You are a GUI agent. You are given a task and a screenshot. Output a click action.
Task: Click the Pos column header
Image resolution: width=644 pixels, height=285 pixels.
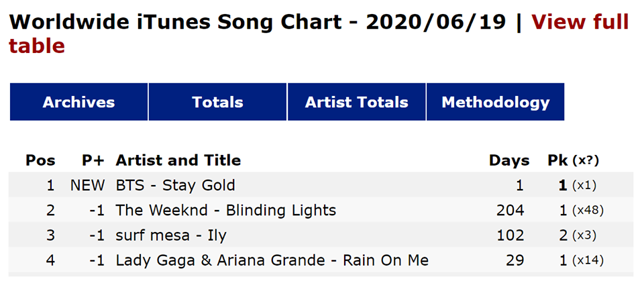click(40, 160)
